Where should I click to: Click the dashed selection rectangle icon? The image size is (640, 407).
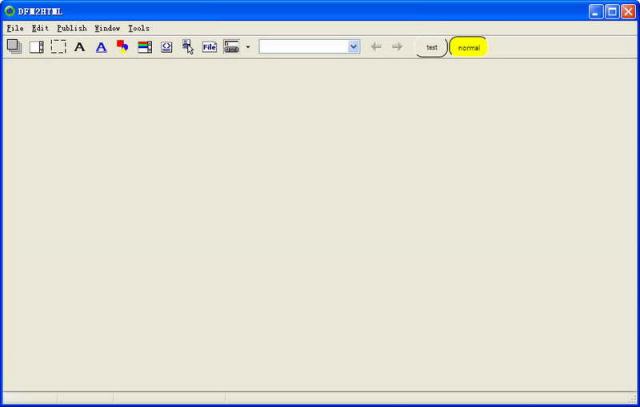pos(58,47)
